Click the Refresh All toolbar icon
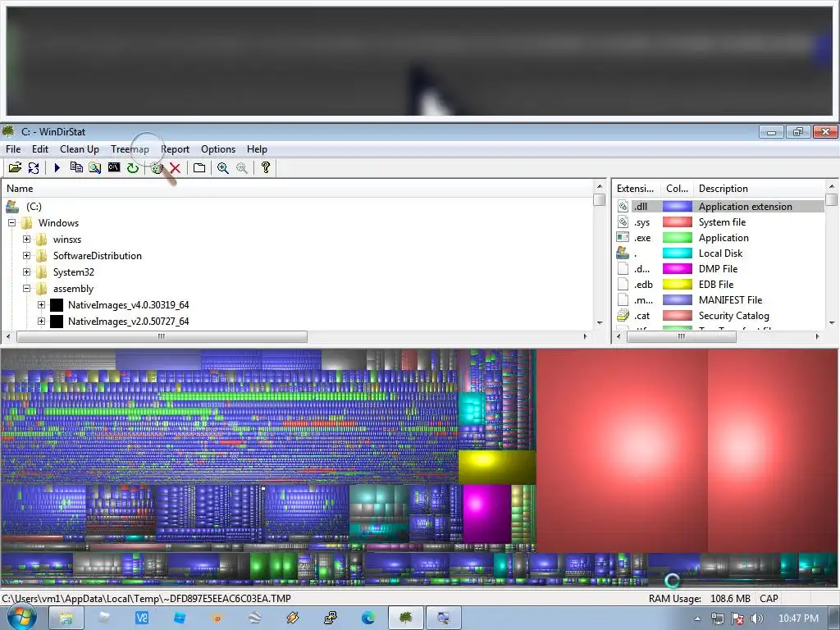 [33, 167]
